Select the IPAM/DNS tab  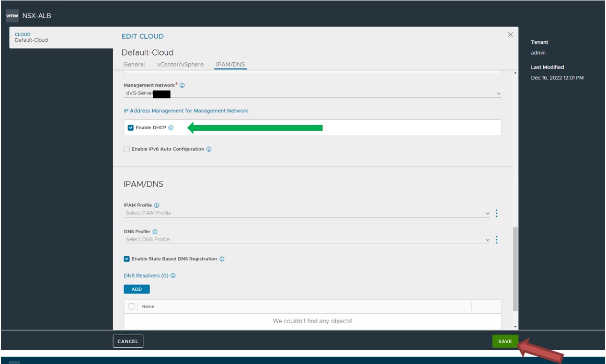[231, 64]
